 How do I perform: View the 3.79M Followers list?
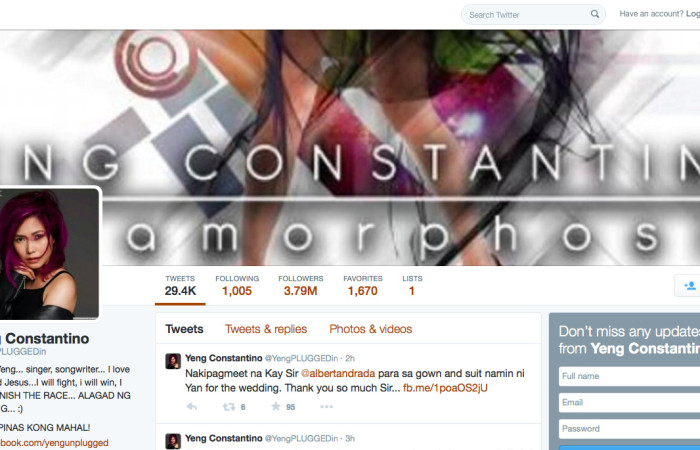[x=301, y=285]
